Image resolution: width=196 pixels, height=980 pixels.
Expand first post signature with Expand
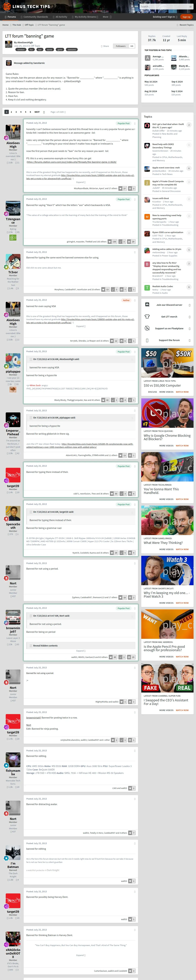click(81, 182)
